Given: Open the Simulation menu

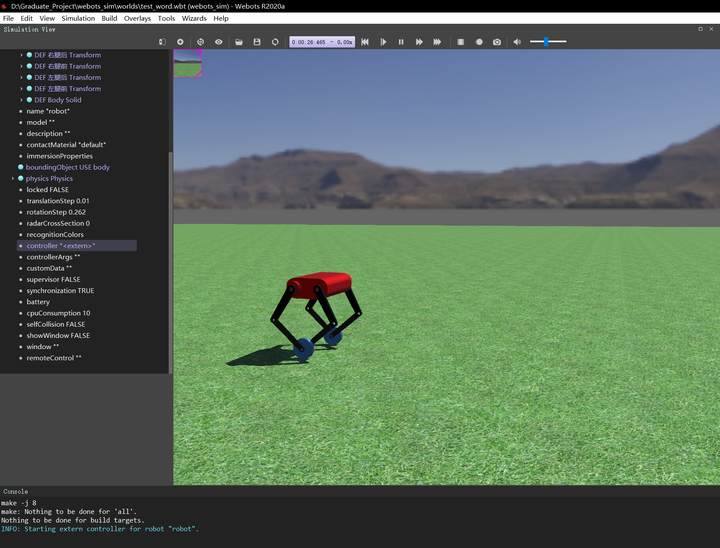Looking at the screenshot, I should pos(78,18).
